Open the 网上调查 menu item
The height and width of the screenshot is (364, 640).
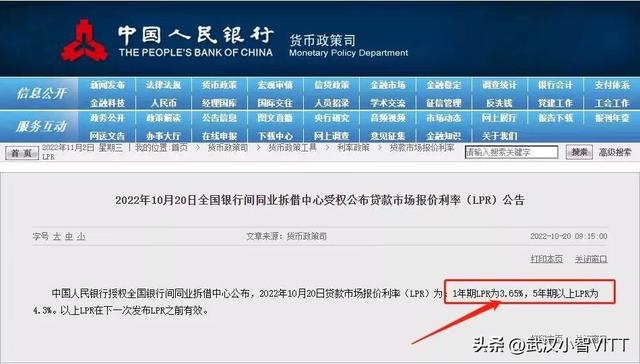tap(331, 136)
